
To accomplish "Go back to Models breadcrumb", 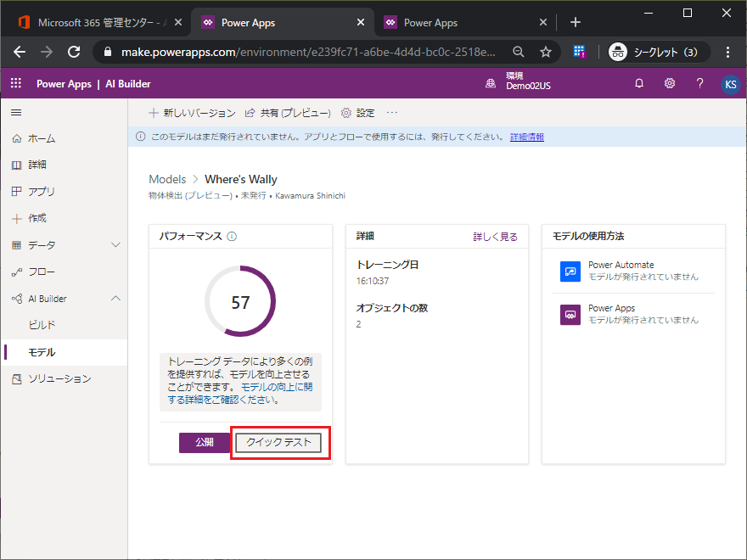I will [x=167, y=180].
